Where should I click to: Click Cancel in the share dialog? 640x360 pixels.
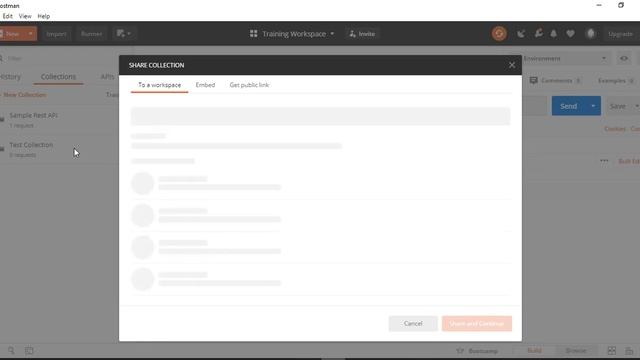[413, 323]
